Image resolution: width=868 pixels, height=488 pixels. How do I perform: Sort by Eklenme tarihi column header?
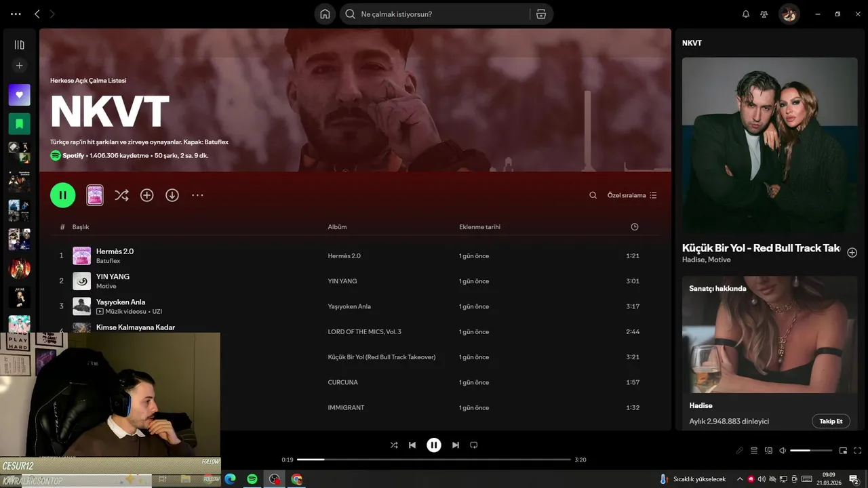click(479, 227)
